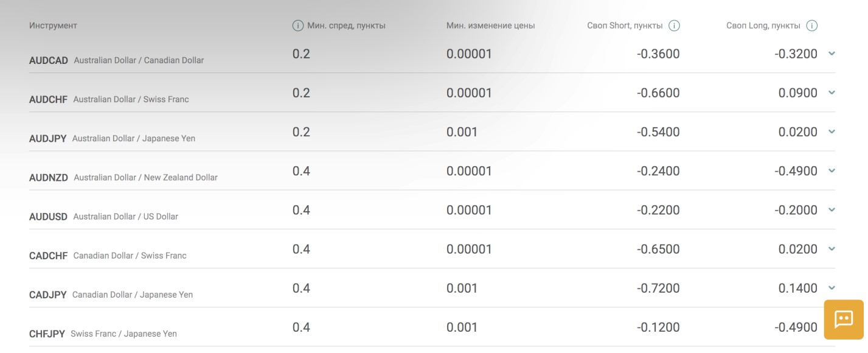Click AUDCHF swap short value -0.6600
The width and height of the screenshot is (868, 353).
pyautogui.click(x=658, y=93)
